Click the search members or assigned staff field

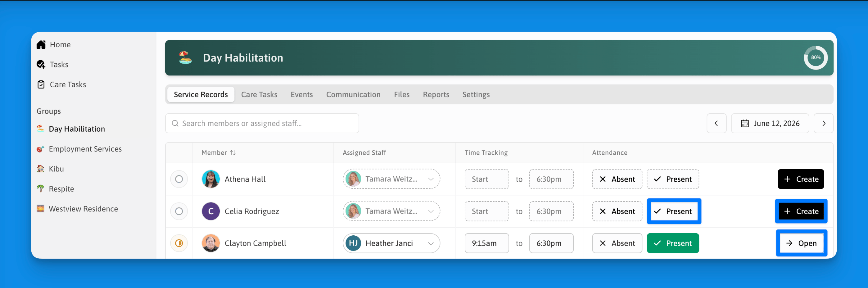coord(262,123)
